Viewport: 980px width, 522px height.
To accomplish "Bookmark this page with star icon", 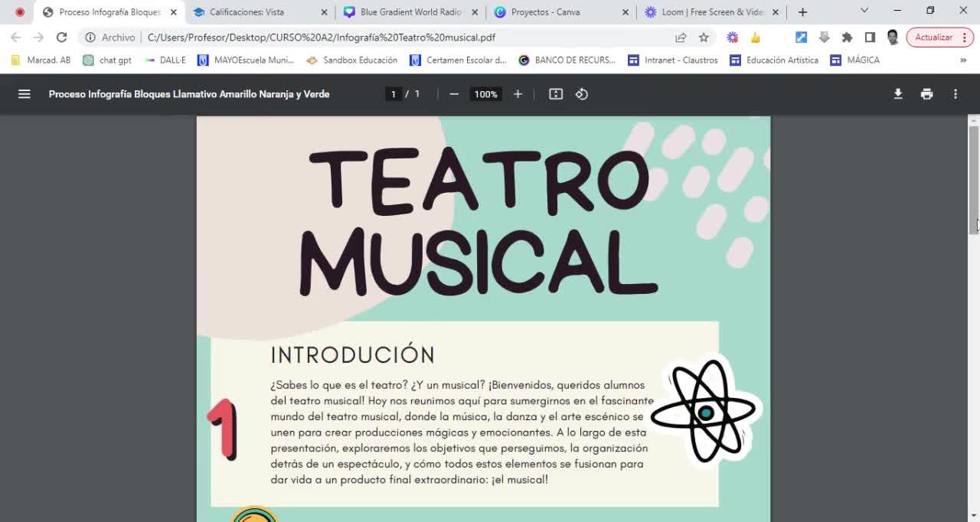I will coord(704,37).
